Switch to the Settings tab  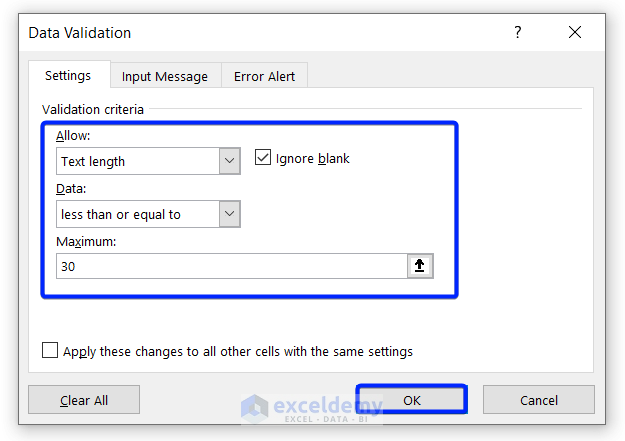pos(68,75)
